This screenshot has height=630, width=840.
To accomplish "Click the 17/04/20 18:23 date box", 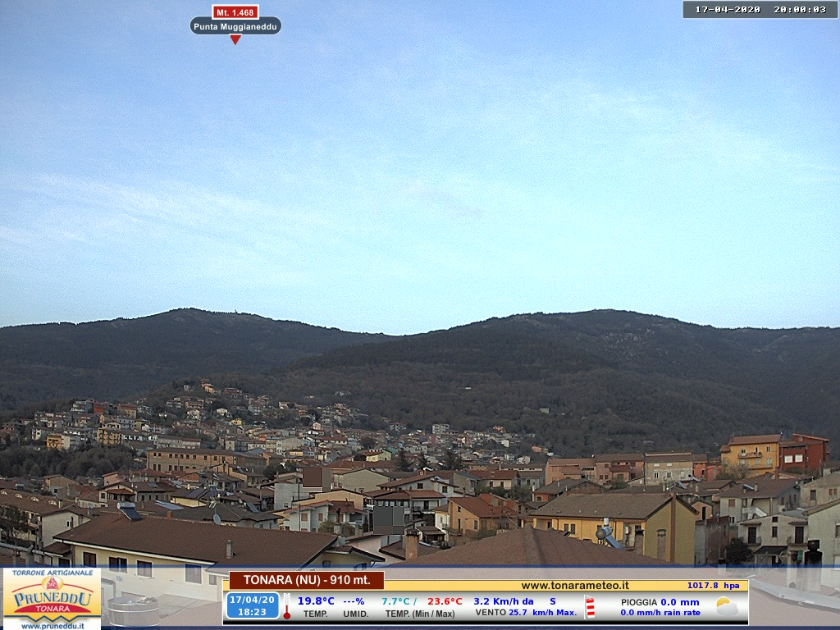I will [253, 606].
